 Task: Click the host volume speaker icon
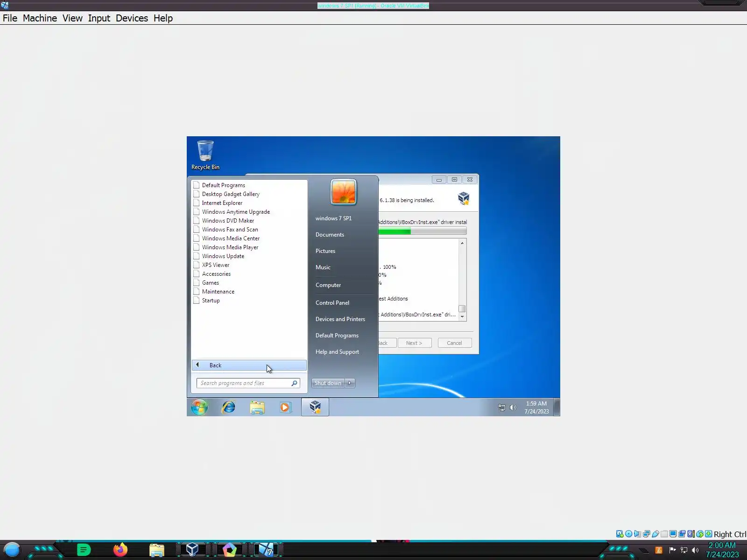click(x=695, y=550)
